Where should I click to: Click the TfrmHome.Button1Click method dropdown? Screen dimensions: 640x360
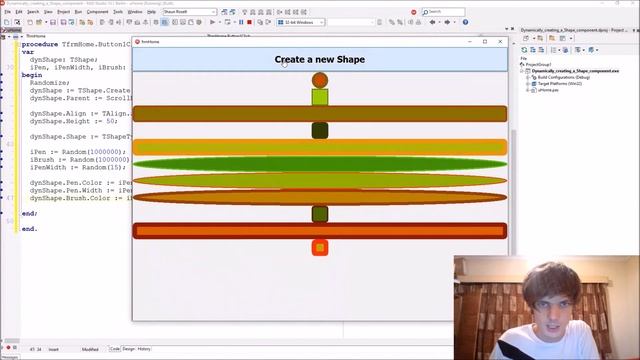coord(229,36)
